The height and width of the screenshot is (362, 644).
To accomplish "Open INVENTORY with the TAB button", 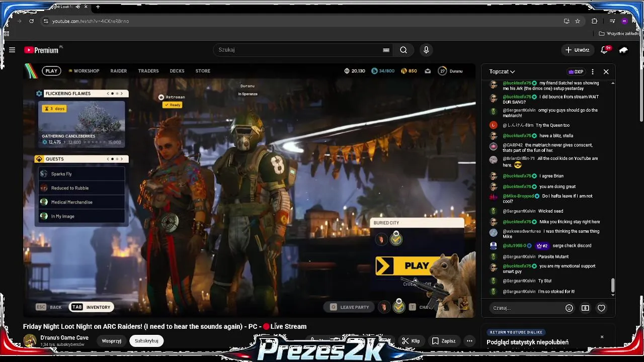I will point(91,307).
